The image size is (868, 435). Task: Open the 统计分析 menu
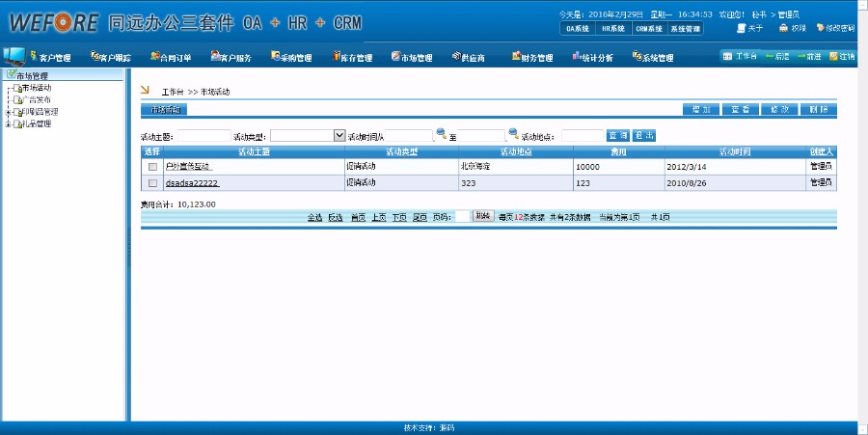(593, 57)
